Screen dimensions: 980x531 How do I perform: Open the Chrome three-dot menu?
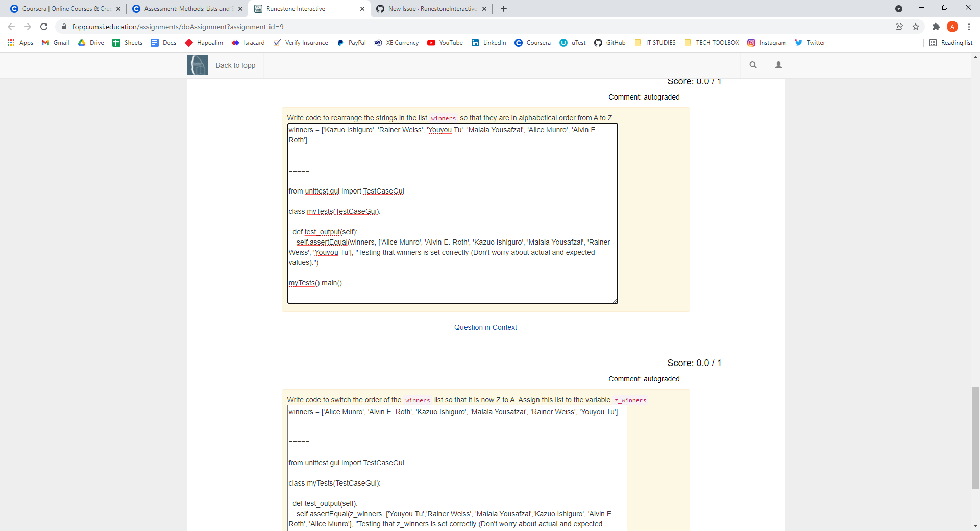(969, 27)
